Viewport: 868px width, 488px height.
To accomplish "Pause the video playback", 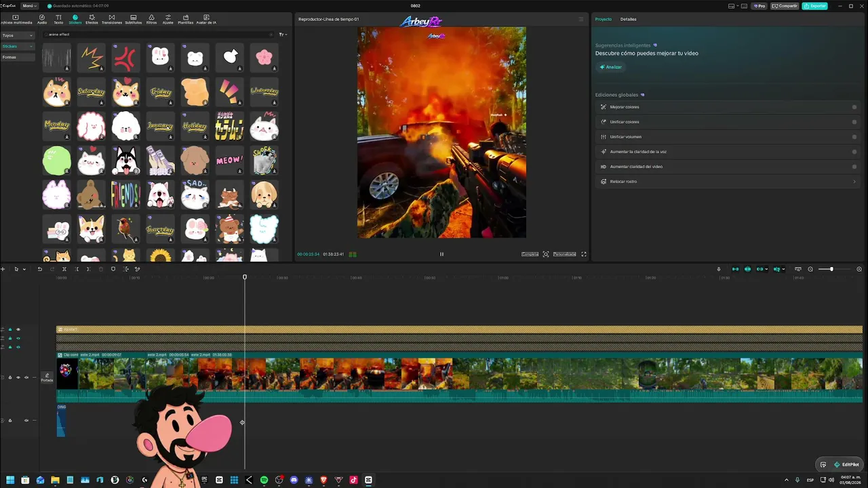I will [441, 254].
